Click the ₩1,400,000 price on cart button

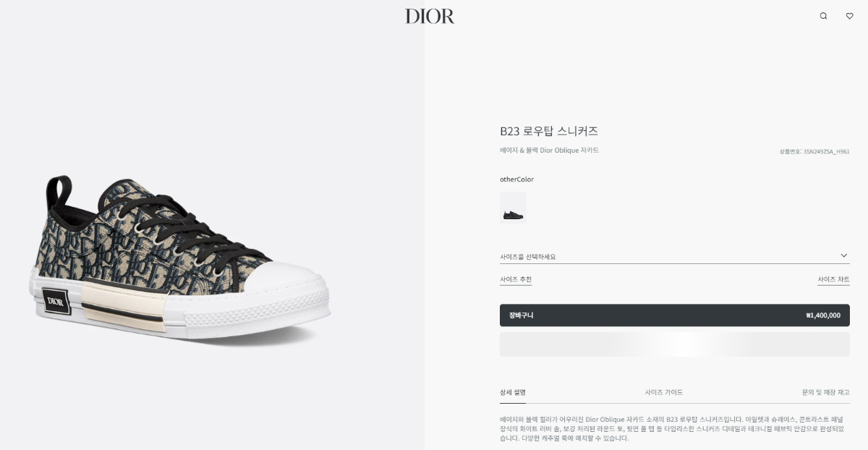click(x=823, y=315)
